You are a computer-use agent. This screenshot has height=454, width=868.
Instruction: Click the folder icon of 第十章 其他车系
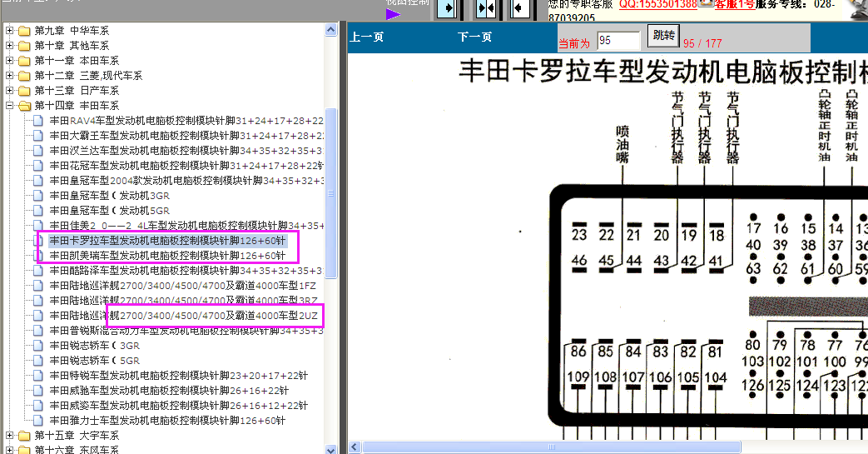coord(24,46)
